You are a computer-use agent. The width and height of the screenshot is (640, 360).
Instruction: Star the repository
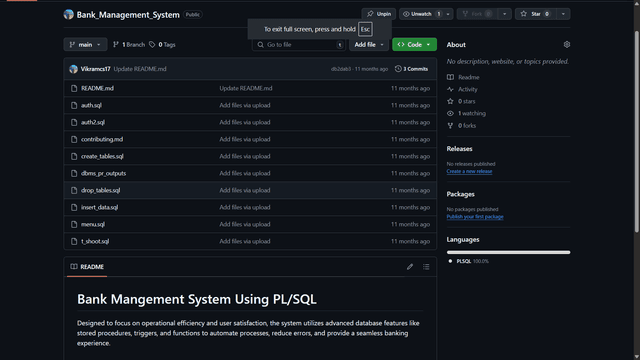pyautogui.click(x=535, y=14)
